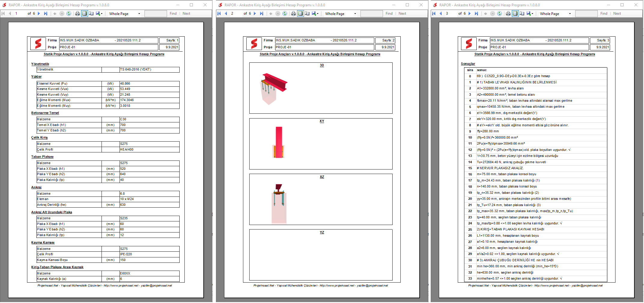Select the page number box showing 3
The height and width of the screenshot is (303, 644).
pyautogui.click(x=451, y=13)
